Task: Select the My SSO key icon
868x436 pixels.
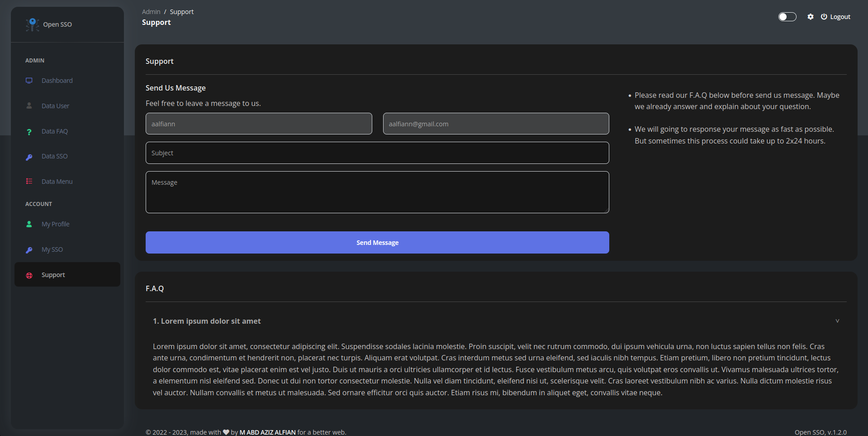Action: click(29, 249)
